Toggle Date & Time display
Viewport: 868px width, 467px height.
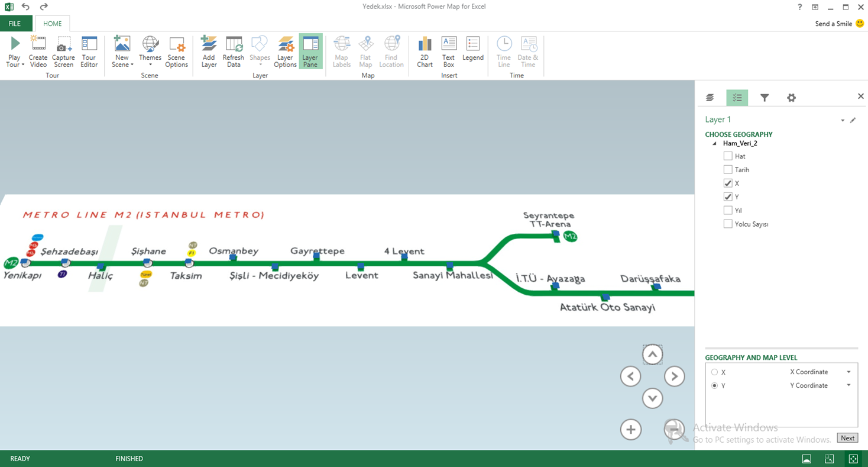pos(528,52)
